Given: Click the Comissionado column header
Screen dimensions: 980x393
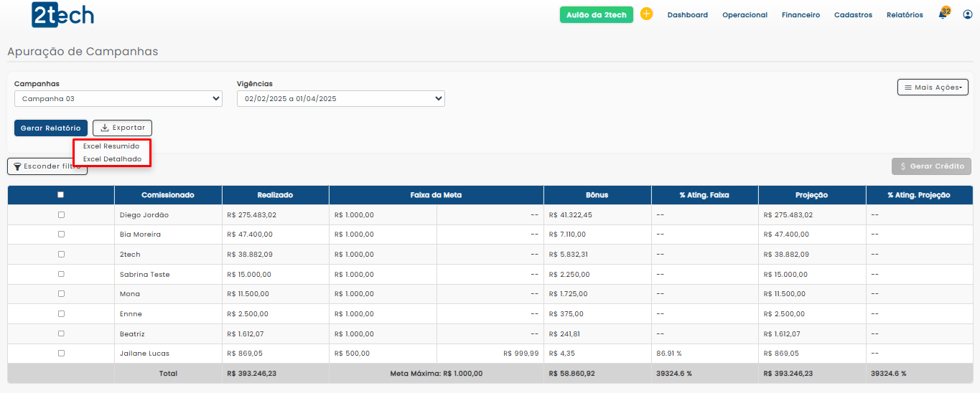Looking at the screenshot, I should pos(167,195).
